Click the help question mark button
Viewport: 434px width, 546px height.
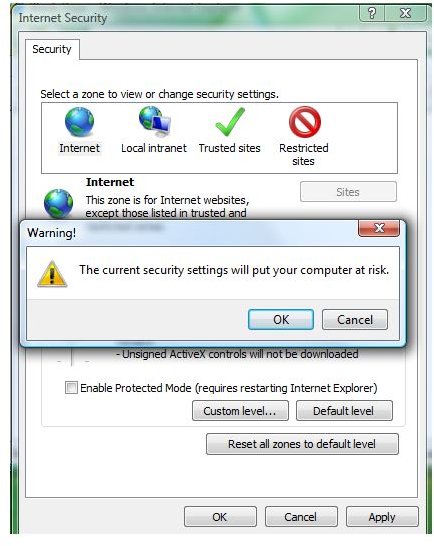[x=372, y=13]
